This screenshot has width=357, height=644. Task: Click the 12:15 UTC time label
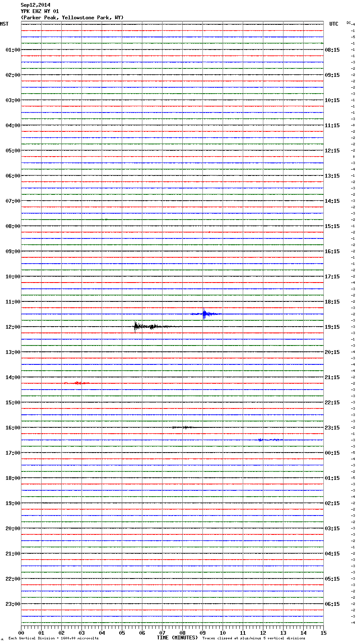pyautogui.click(x=332, y=151)
